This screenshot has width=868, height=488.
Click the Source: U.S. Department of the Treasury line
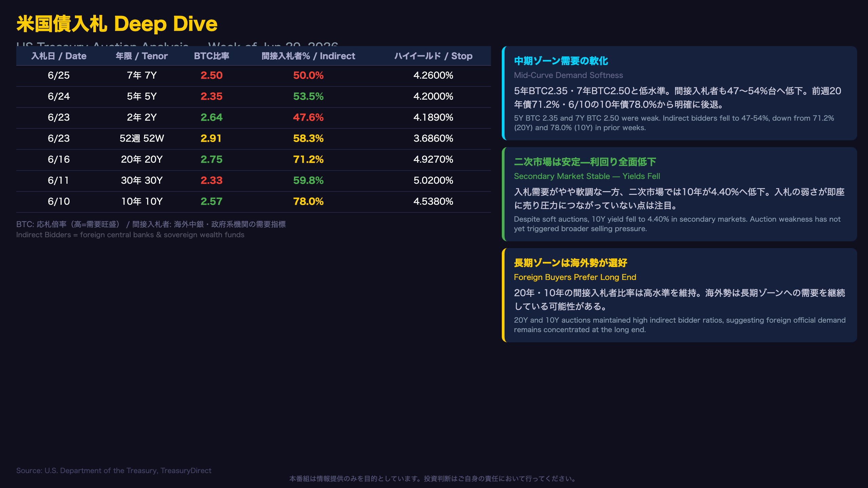[114, 471]
